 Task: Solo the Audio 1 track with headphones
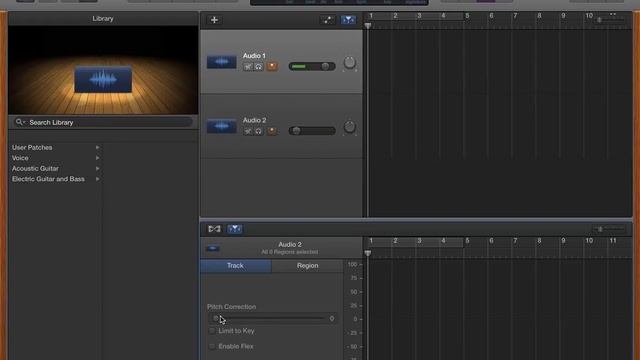point(259,67)
